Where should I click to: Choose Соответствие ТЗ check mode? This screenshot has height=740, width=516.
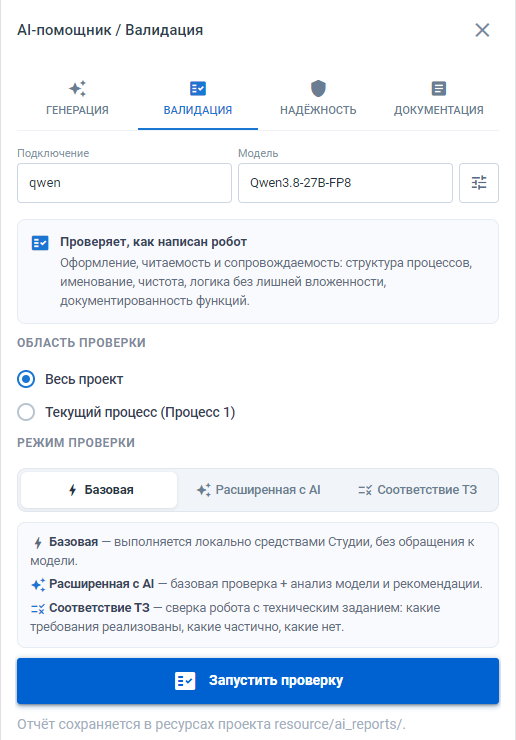coord(417,490)
